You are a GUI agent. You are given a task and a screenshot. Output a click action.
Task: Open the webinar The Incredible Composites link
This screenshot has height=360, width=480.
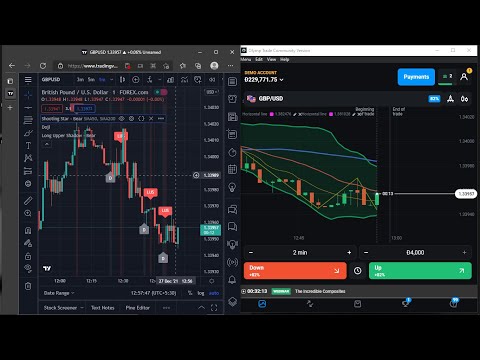click(320, 291)
